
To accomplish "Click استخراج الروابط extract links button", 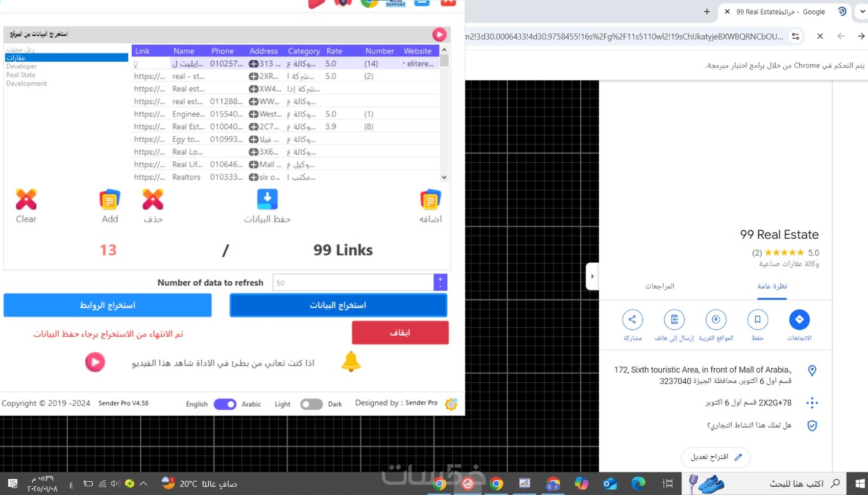I will (108, 305).
